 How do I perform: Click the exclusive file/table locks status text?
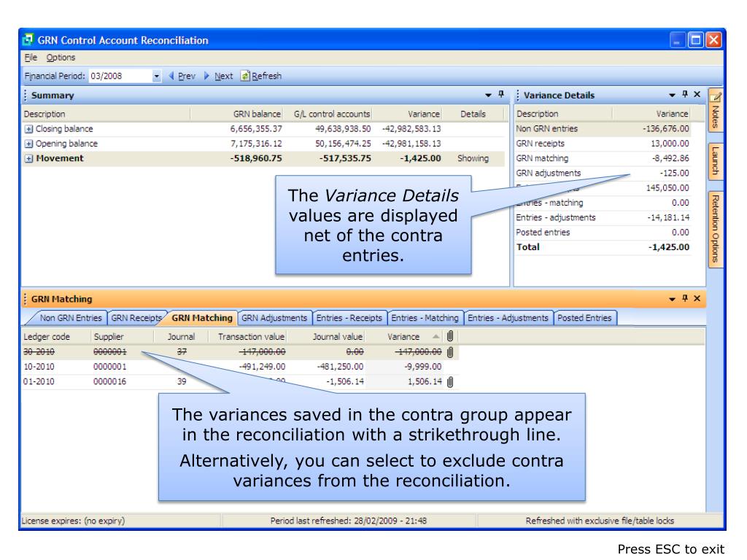coord(600,521)
